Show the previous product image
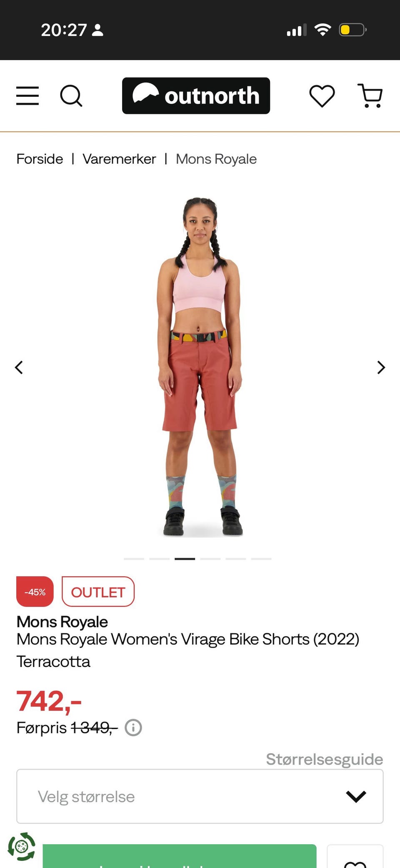 19,367
